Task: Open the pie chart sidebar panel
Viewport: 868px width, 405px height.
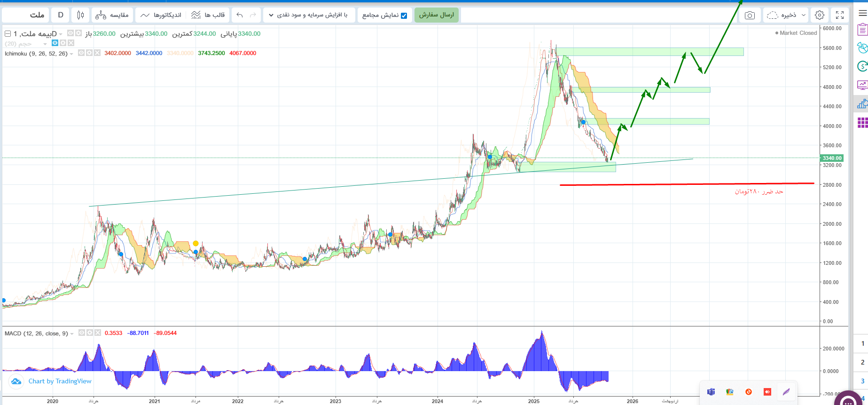Action: tap(862, 48)
